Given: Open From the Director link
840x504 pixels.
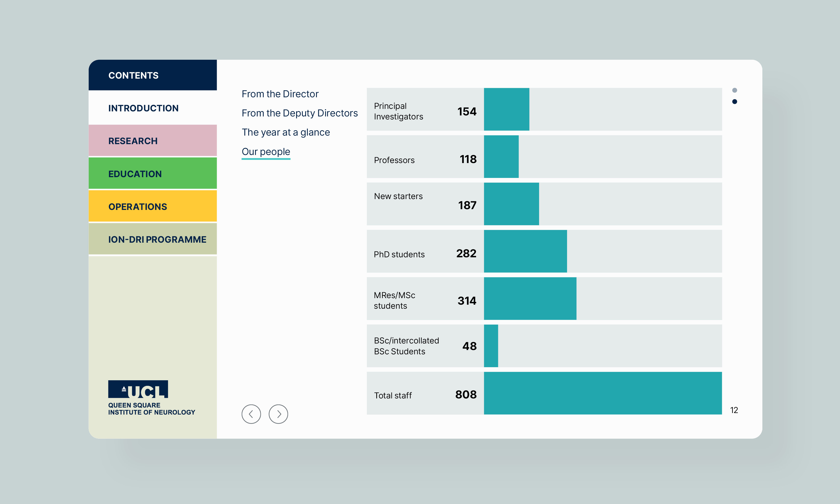Looking at the screenshot, I should pyautogui.click(x=280, y=94).
